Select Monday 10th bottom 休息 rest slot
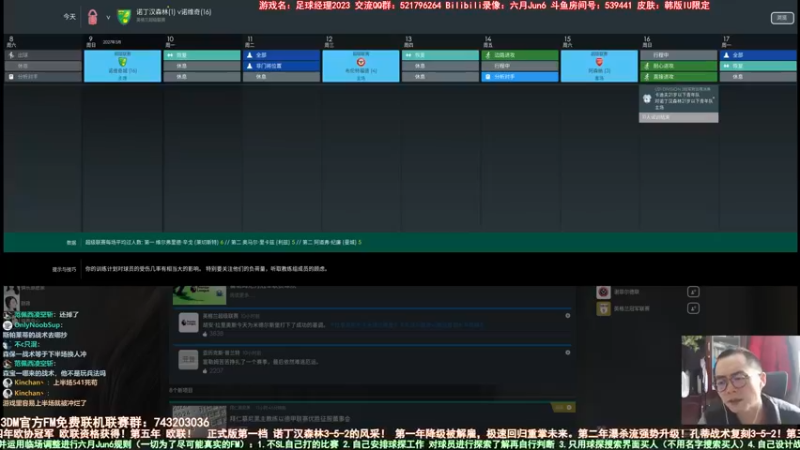This screenshot has width=800, height=450. (x=202, y=77)
